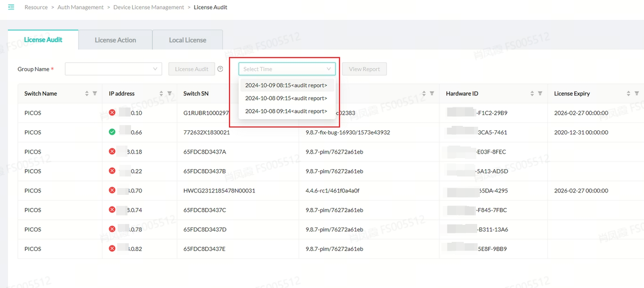Click the filter icon in Switch Name column

(x=95, y=94)
